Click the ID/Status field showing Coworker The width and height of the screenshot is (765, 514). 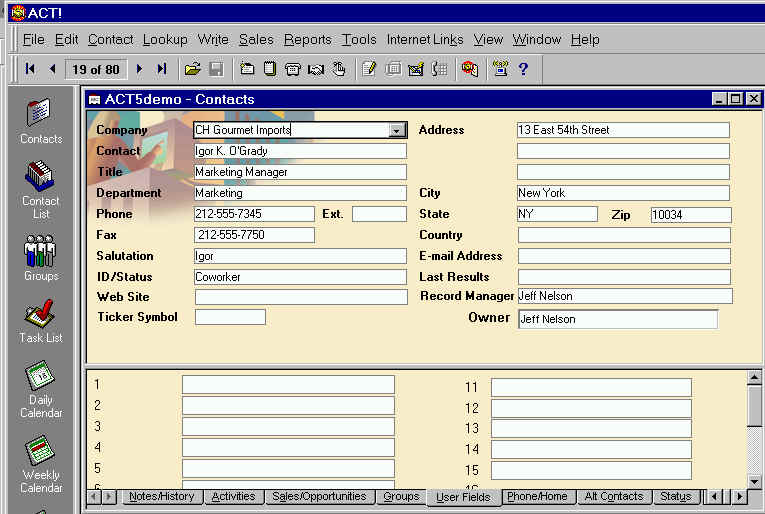300,277
